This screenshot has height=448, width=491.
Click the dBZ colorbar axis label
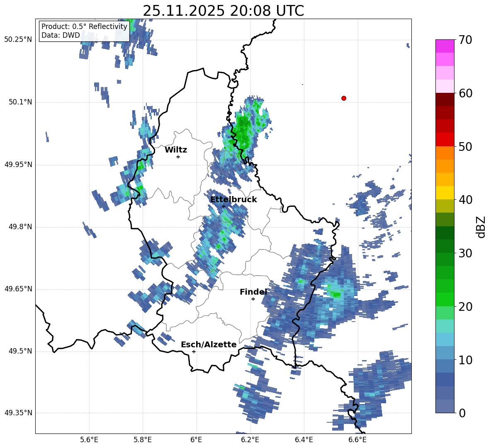pyautogui.click(x=481, y=227)
